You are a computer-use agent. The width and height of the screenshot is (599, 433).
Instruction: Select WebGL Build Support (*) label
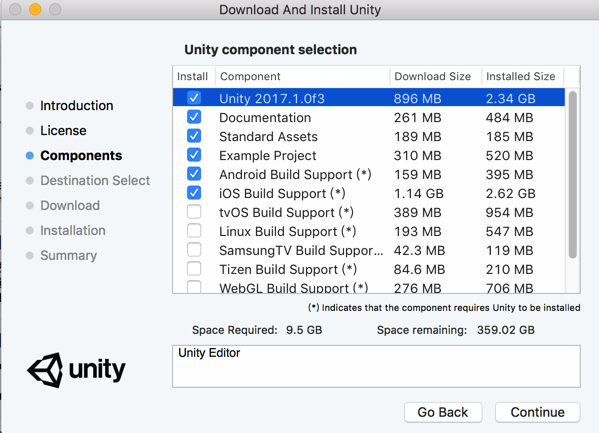pyautogui.click(x=294, y=287)
